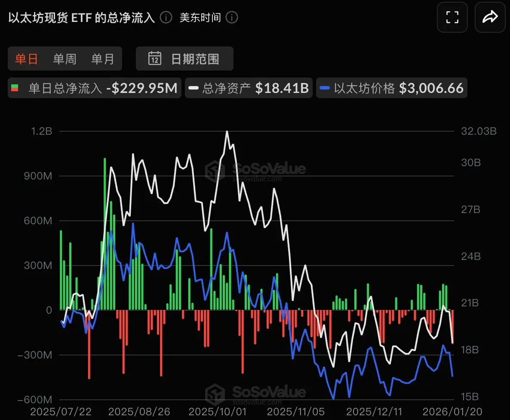Image resolution: width=510 pixels, height=420 pixels.
Task: Click the 2025/11/05 x-axis date label
Action: 296,411
